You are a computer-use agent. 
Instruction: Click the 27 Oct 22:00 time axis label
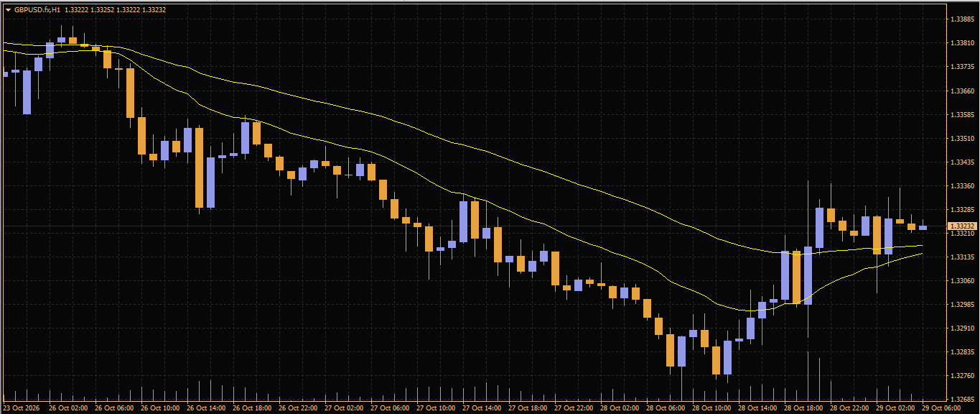(574, 408)
